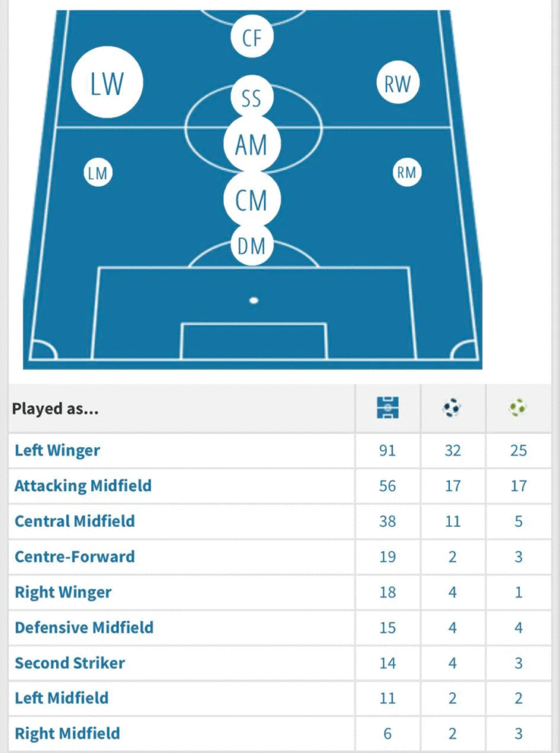Open the Left Winger link
Image resolution: width=560 pixels, height=753 pixels.
click(58, 450)
